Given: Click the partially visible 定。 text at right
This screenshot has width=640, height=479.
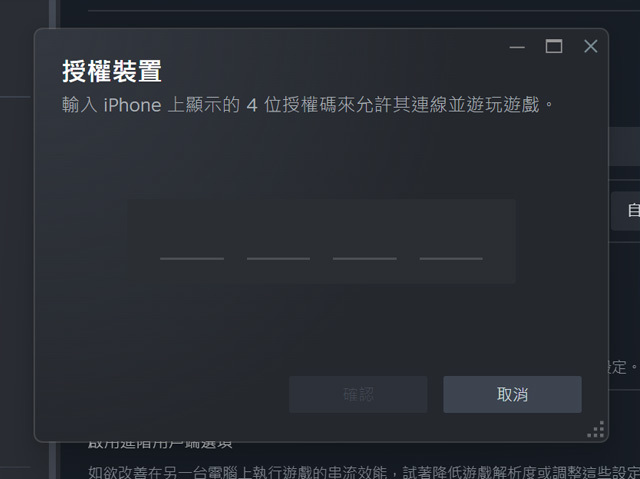Looking at the screenshot, I should [x=623, y=367].
